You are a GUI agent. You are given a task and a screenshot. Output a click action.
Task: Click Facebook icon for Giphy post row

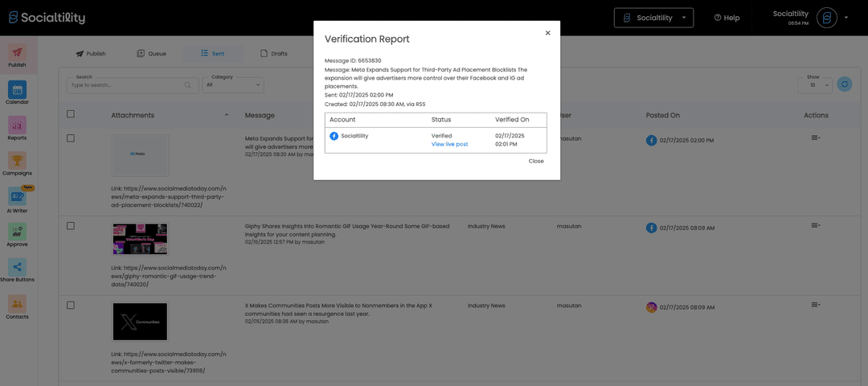tap(652, 228)
